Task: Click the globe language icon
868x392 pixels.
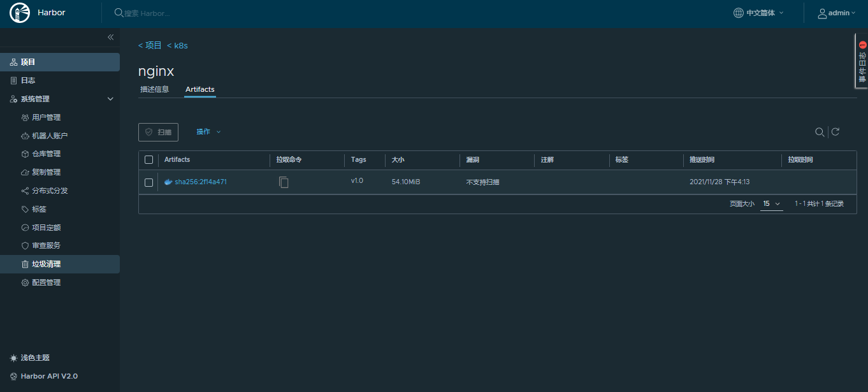Action: pyautogui.click(x=739, y=13)
